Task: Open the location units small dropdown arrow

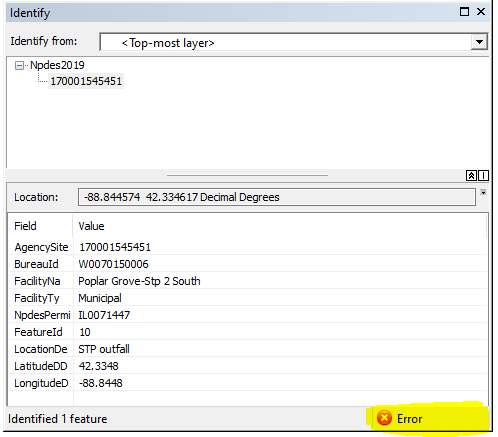Action: [x=483, y=192]
